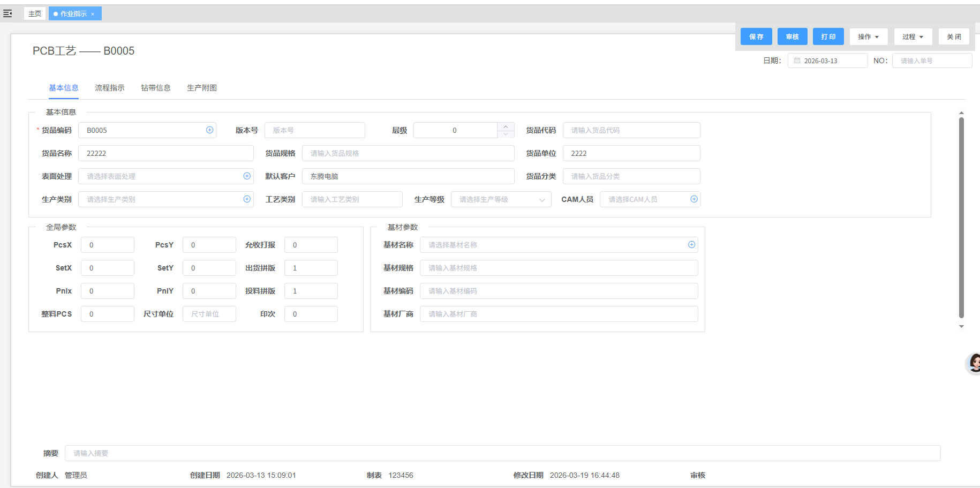
Task: Increase 层级 value with up arrow
Action: coord(506,127)
